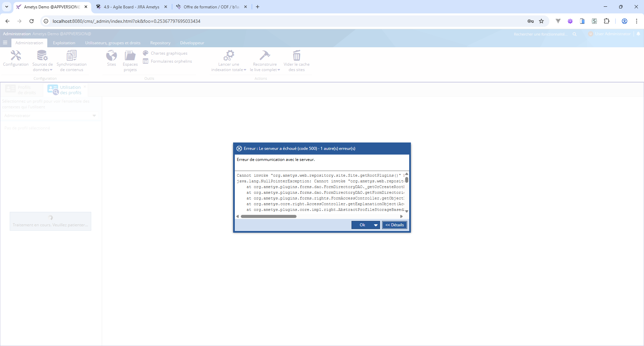The height and width of the screenshot is (346, 644).
Task: Switch to the Développeur ribbon tab
Action: (192, 43)
